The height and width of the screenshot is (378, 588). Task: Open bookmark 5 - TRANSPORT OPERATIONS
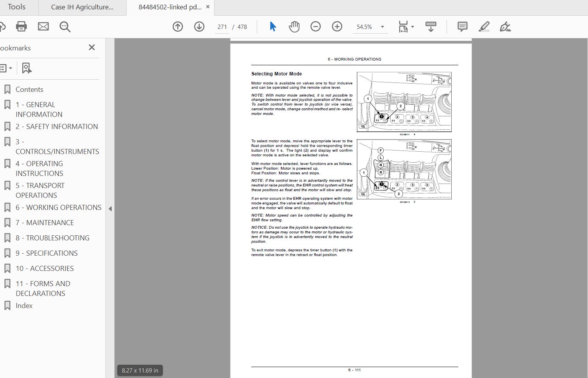(40, 190)
